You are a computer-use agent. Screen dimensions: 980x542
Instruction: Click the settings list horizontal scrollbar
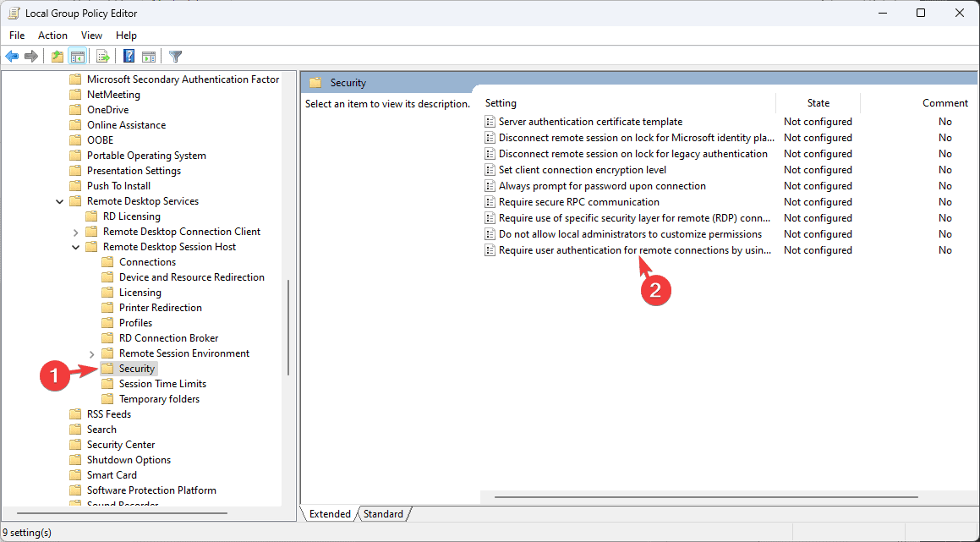pos(706,498)
